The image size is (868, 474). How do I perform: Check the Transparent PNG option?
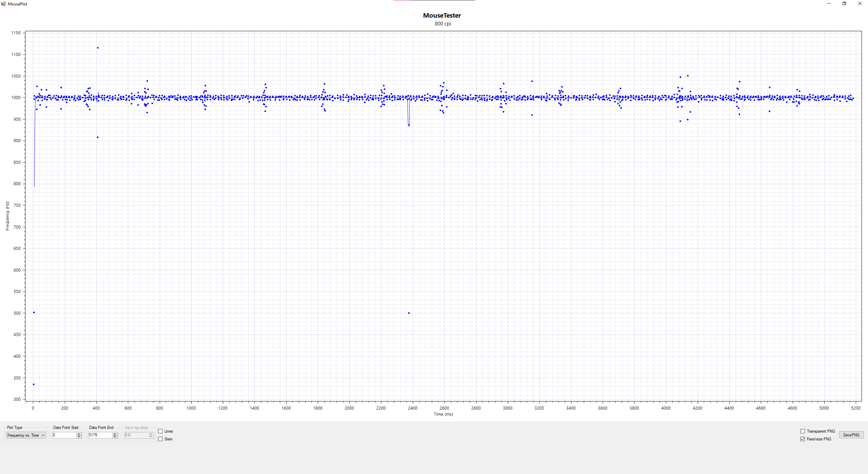coord(803,431)
